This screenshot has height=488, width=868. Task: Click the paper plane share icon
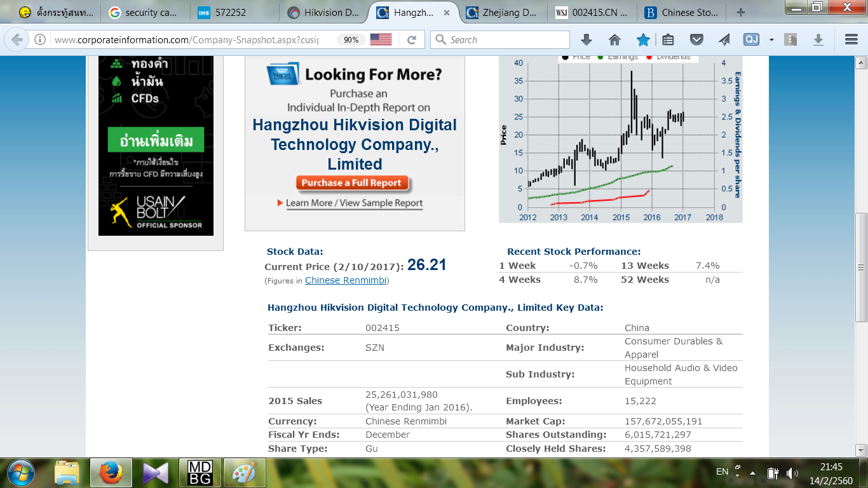point(724,39)
